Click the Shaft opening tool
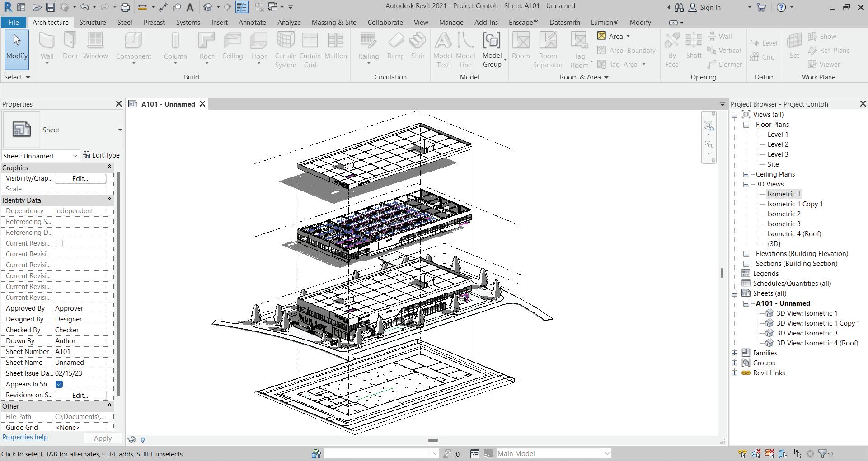Viewport: 868px width, 461px height. coord(693,45)
